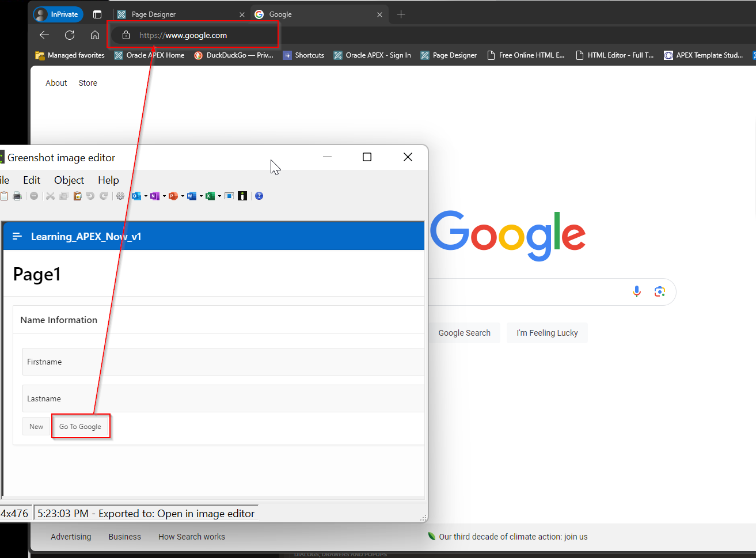This screenshot has height=558, width=756.
Task: Go to the browser home page
Action: coord(95,35)
